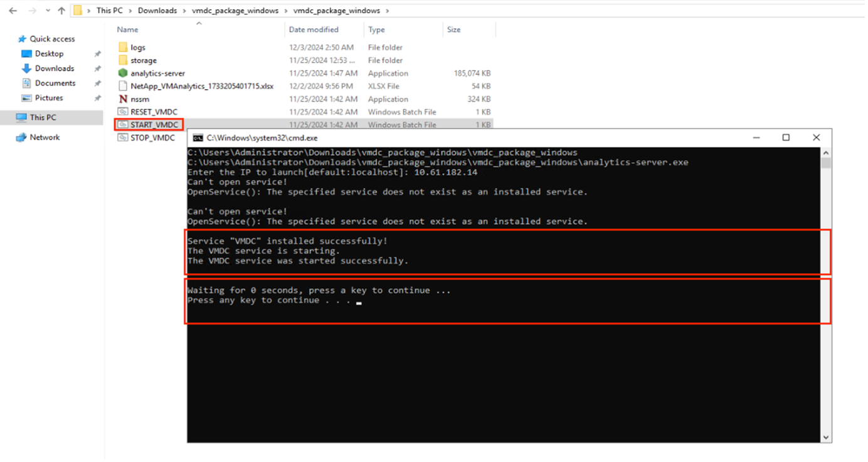Viewport: 868px width, 462px height.
Task: Click pin icon next to Documents
Action: pyautogui.click(x=97, y=83)
